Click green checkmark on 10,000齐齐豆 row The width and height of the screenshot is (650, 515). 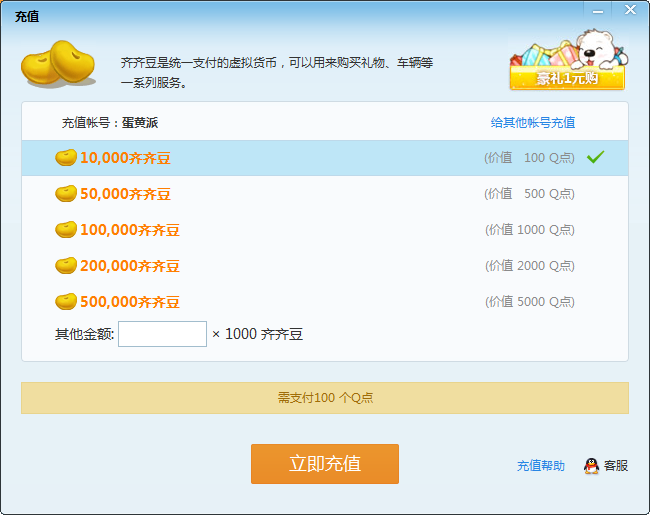pyautogui.click(x=596, y=157)
